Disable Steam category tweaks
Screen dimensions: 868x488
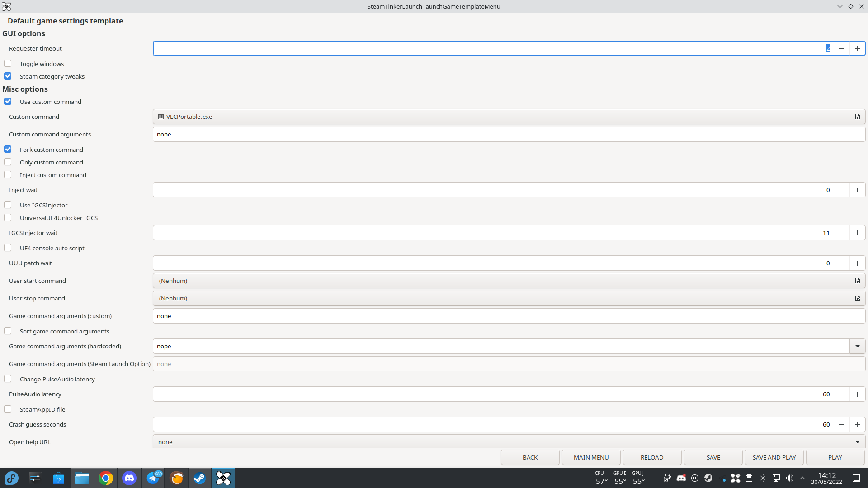click(8, 76)
